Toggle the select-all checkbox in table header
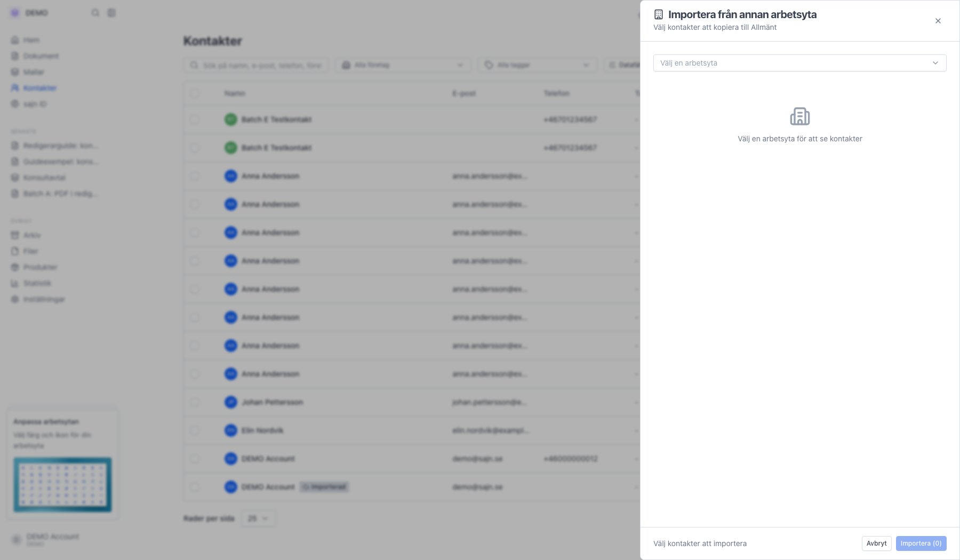960x560 pixels. click(195, 93)
